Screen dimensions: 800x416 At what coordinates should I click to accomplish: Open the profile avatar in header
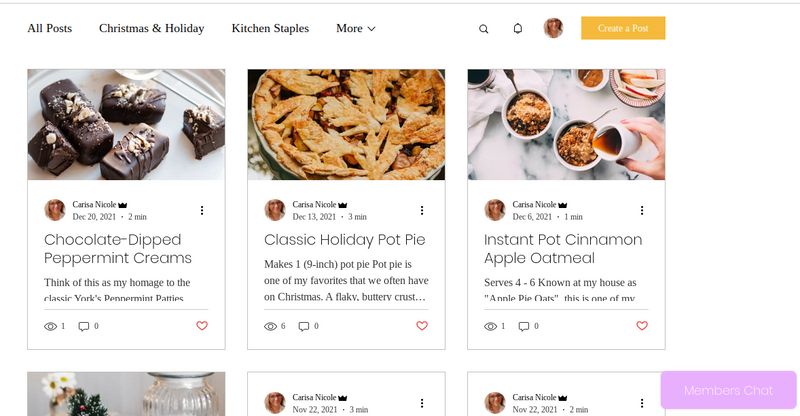click(553, 28)
